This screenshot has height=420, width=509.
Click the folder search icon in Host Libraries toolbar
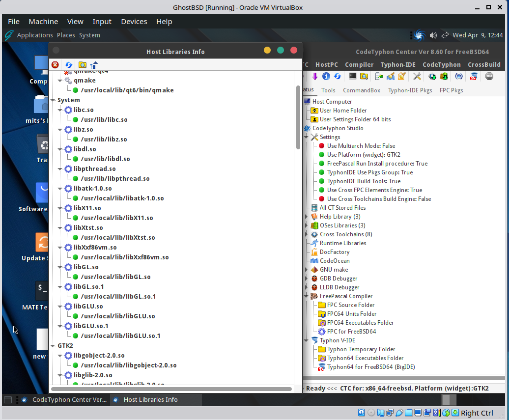[x=83, y=65]
